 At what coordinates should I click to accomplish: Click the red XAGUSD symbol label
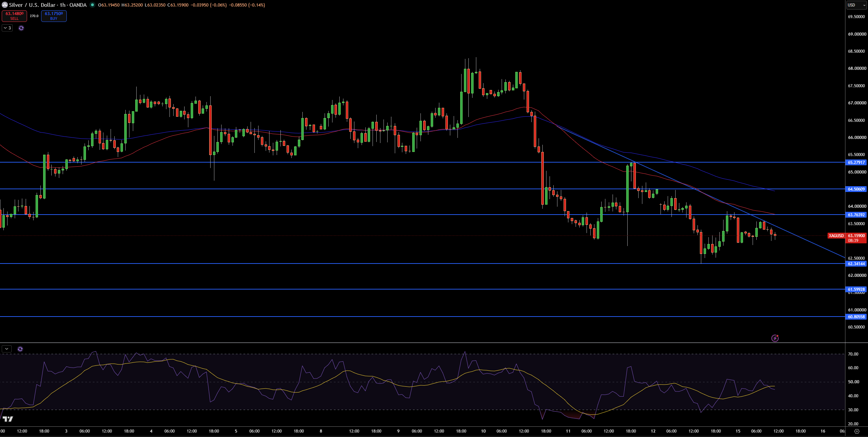(x=836, y=236)
